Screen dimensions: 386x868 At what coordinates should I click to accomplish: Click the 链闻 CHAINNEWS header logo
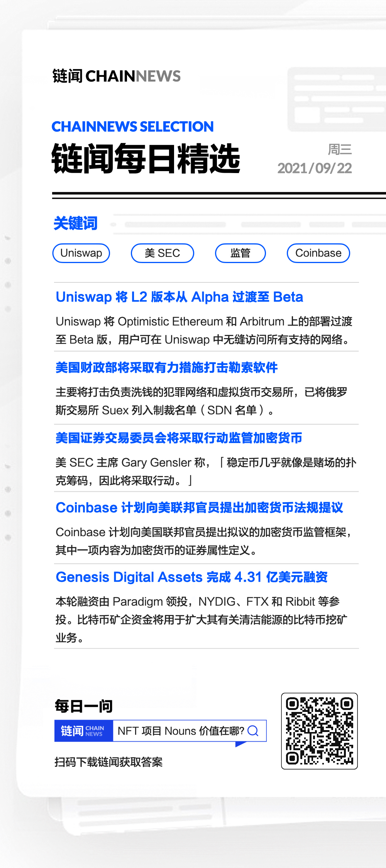point(117,76)
